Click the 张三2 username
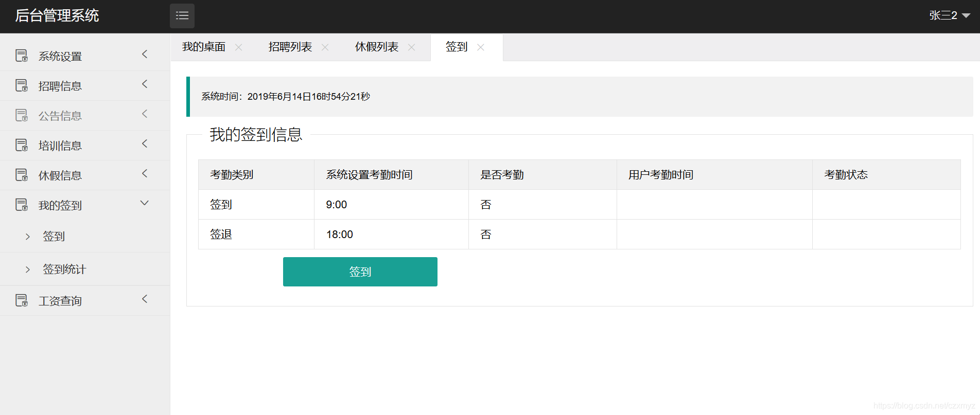Screen dimensions: 980x415 [943, 15]
